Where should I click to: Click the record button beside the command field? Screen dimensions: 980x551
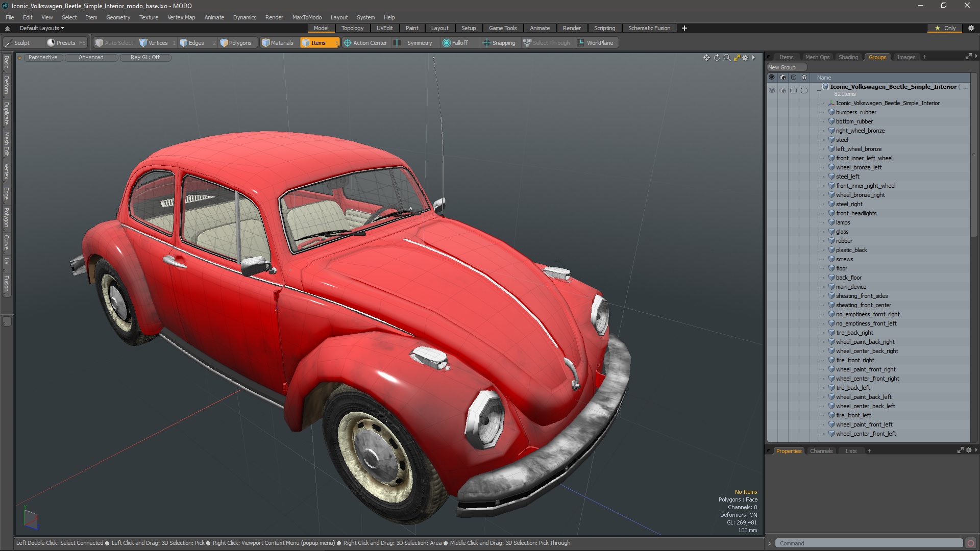(971, 543)
